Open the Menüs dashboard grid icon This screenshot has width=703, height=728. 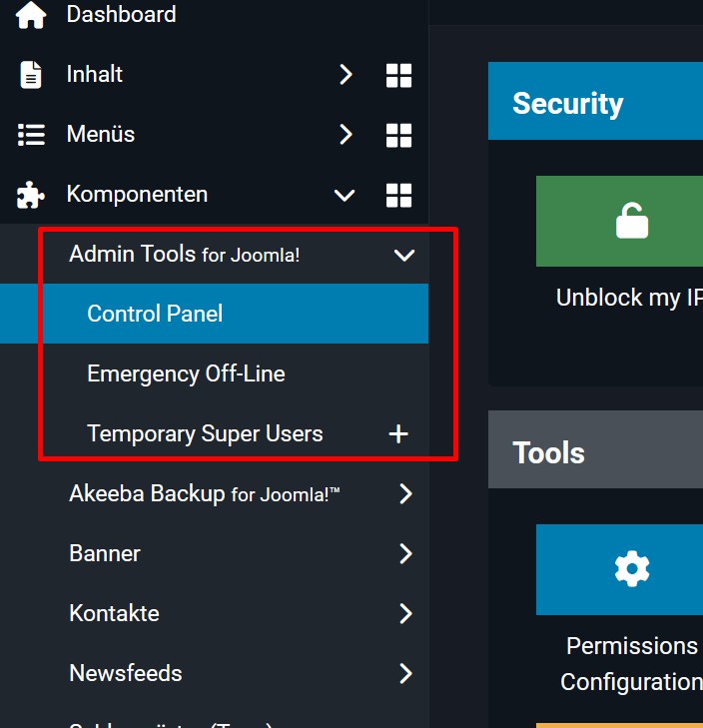click(398, 135)
